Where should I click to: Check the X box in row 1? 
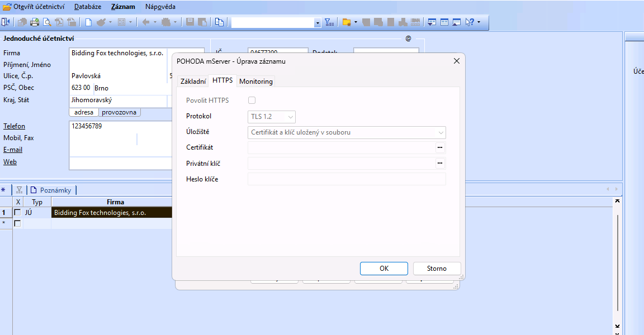pos(17,213)
